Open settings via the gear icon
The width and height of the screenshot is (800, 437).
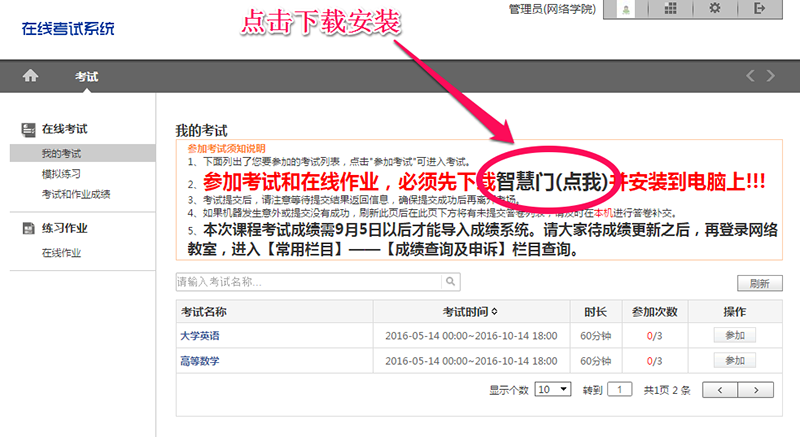[x=714, y=9]
